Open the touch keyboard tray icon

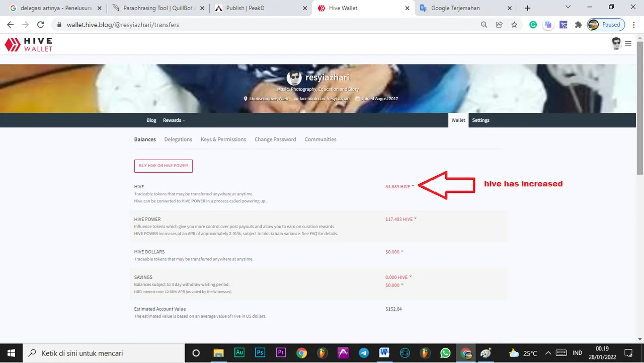[561, 353]
